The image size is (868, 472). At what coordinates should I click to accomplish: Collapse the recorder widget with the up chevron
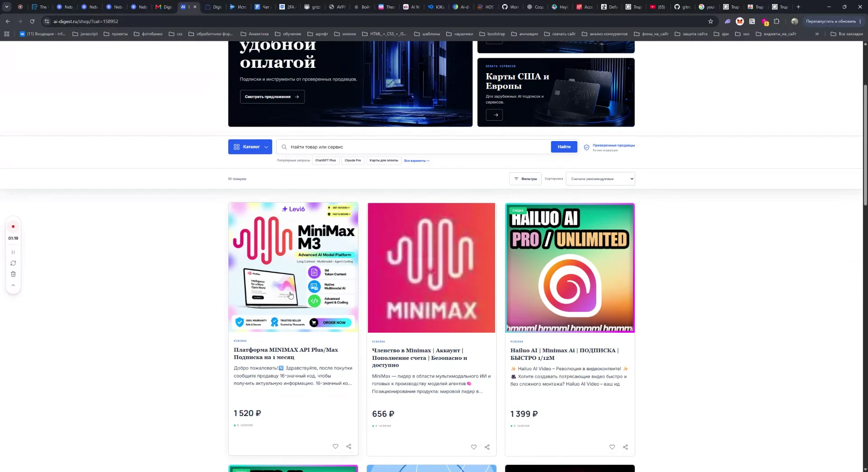tap(13, 285)
